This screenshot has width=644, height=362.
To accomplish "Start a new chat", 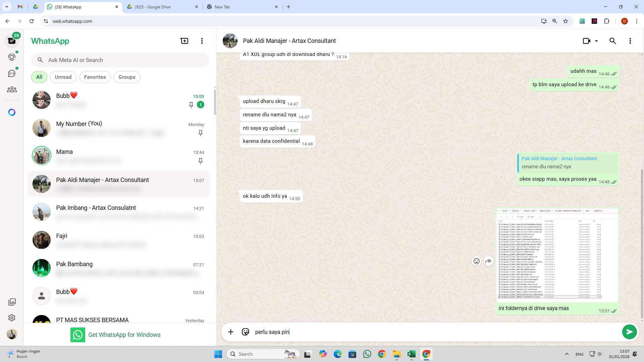I will pyautogui.click(x=184, y=41).
